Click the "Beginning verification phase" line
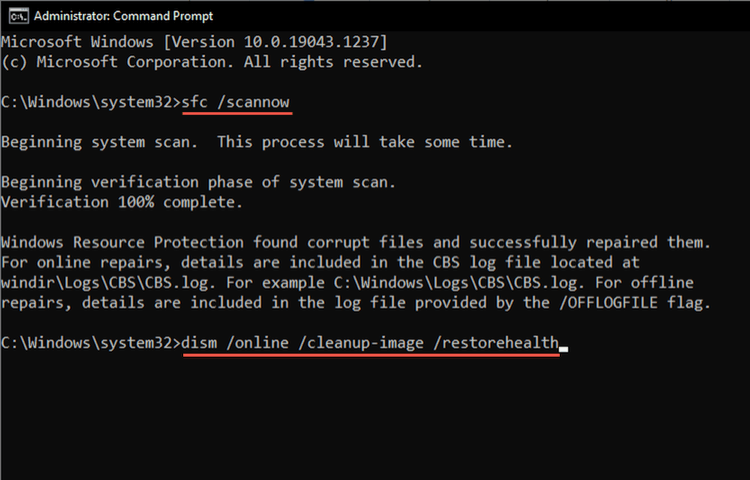Image resolution: width=750 pixels, height=480 pixels. click(x=198, y=182)
